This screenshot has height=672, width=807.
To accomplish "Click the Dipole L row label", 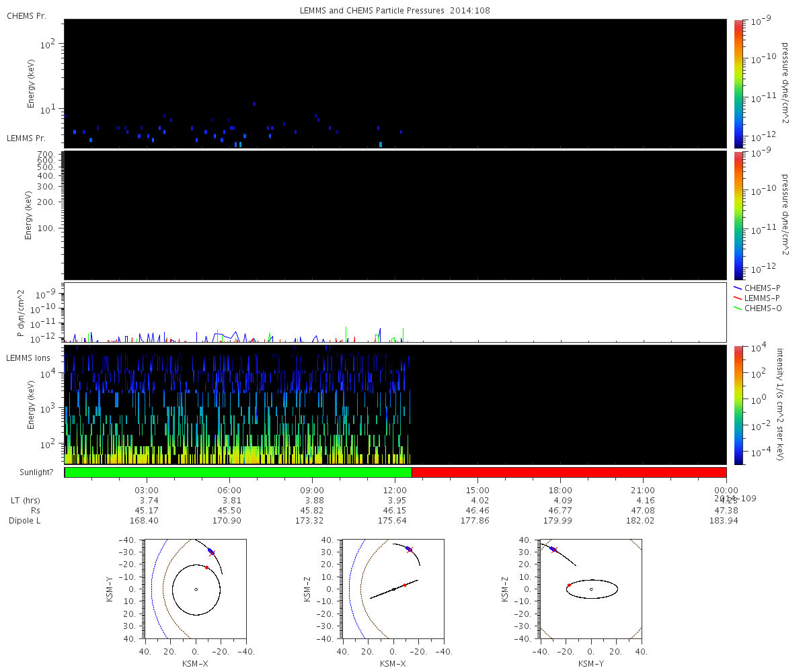I will [x=27, y=521].
